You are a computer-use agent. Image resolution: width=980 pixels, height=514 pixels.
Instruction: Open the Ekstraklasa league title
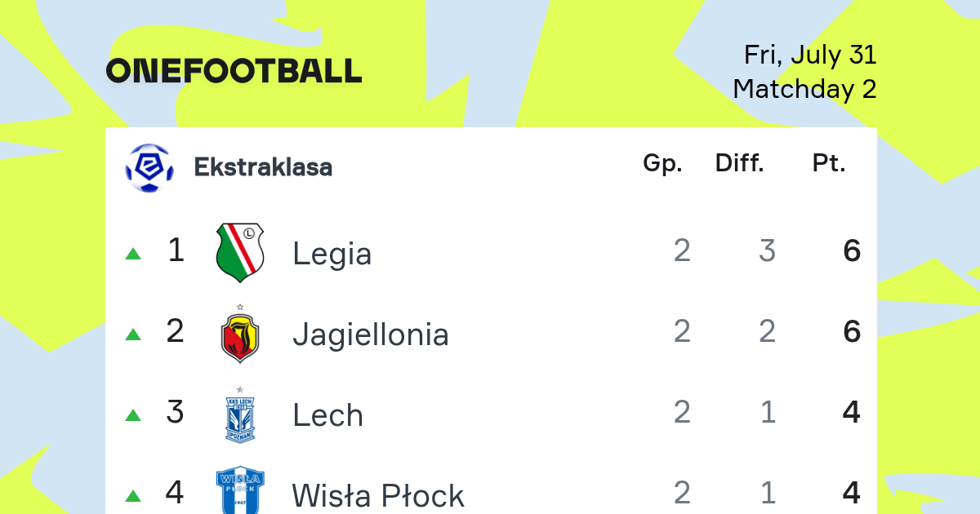pyautogui.click(x=263, y=167)
